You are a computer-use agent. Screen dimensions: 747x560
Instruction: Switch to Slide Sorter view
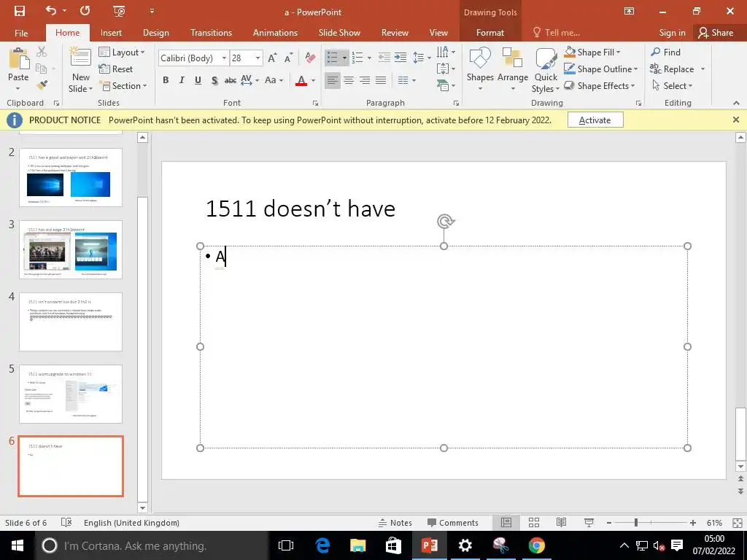(x=534, y=522)
